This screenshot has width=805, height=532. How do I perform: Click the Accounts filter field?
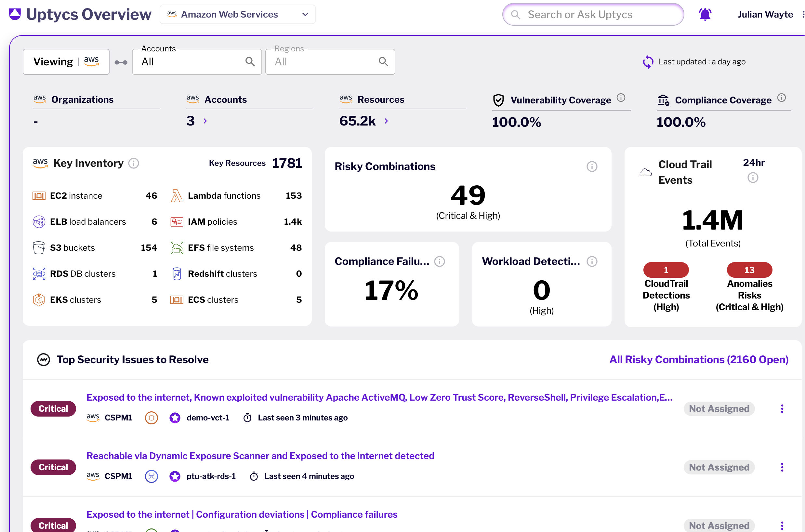pos(197,62)
